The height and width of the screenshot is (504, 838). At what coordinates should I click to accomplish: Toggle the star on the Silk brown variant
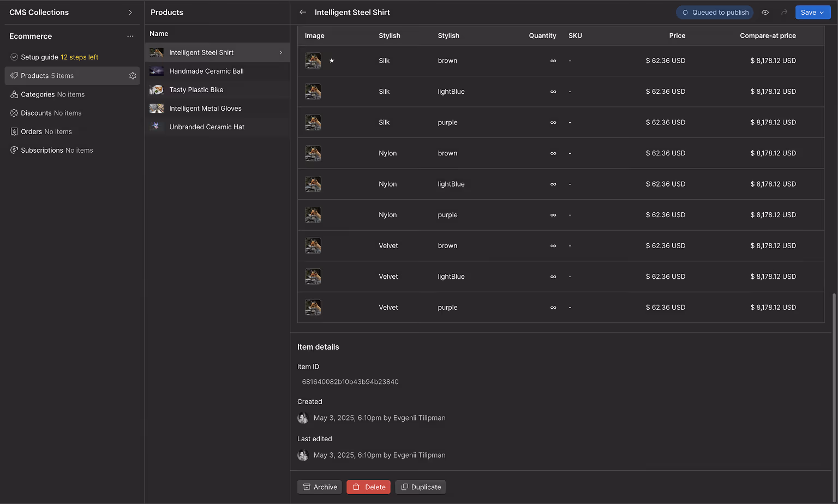[332, 61]
